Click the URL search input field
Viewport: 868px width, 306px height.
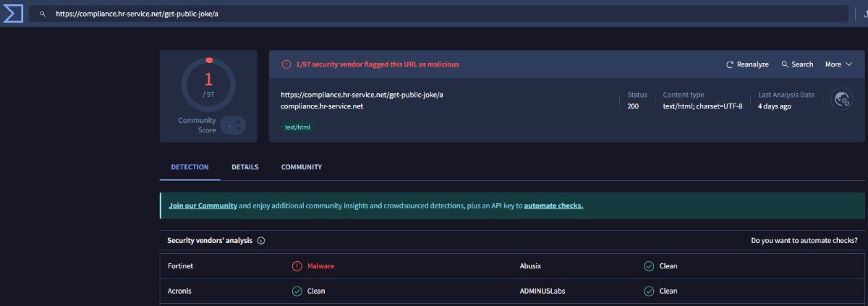[434, 14]
